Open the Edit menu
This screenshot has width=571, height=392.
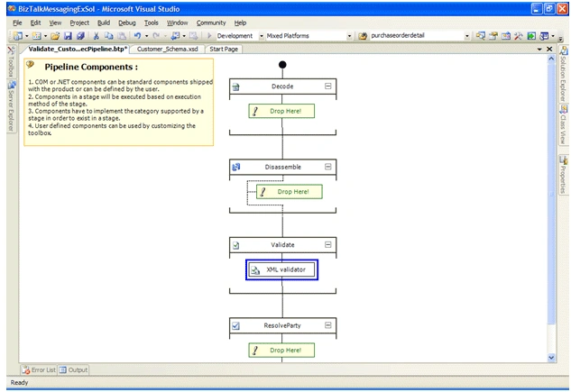click(x=35, y=23)
